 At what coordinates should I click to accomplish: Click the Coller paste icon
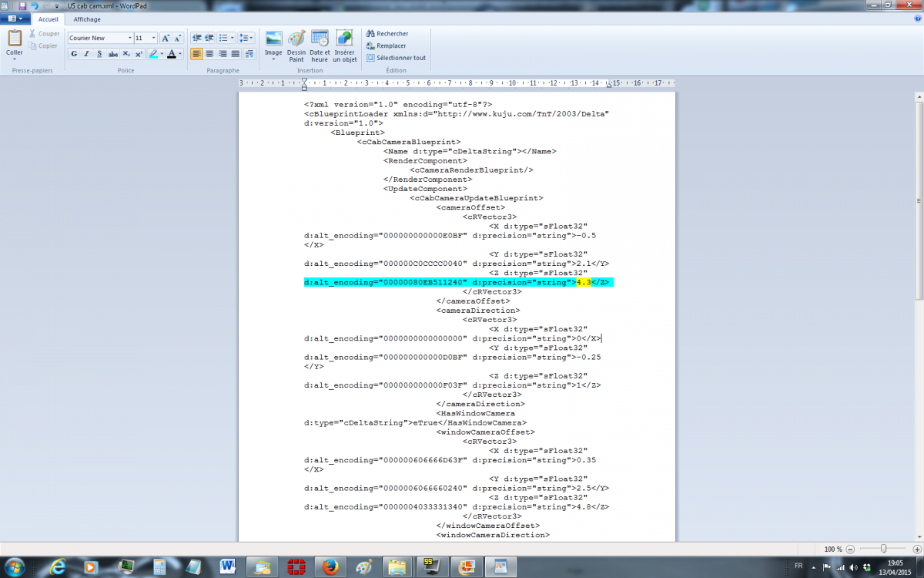click(x=15, y=38)
